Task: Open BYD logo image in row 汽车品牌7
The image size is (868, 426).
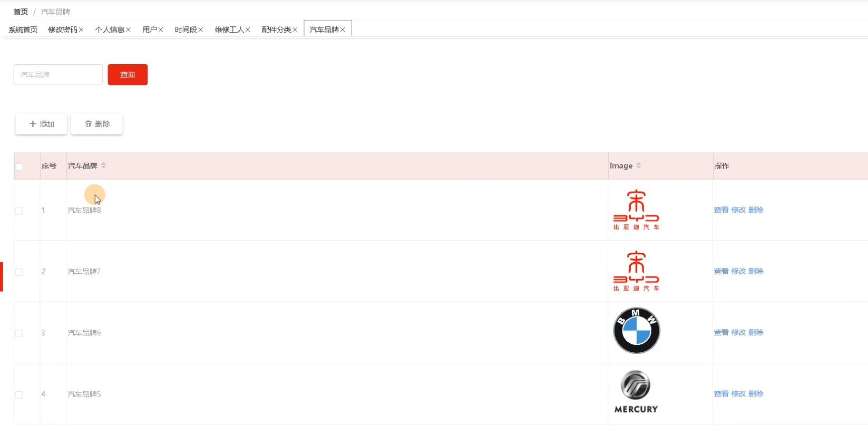Action: (x=636, y=271)
